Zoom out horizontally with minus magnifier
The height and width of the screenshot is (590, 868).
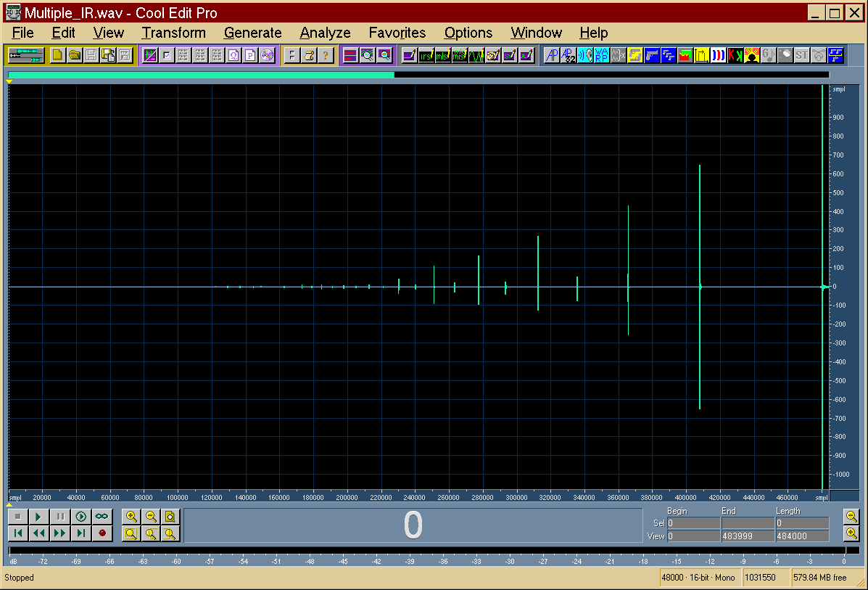[x=151, y=516]
